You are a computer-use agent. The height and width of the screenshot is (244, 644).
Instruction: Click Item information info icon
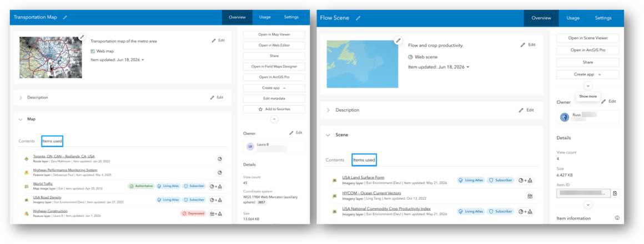[x=617, y=218]
